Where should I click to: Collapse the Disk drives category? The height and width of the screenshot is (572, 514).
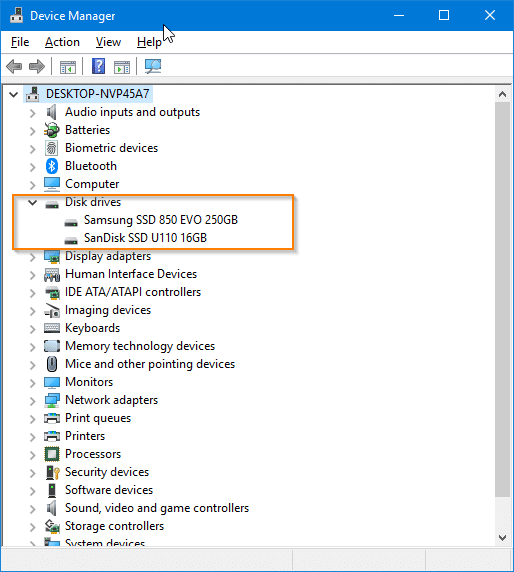pos(32,202)
